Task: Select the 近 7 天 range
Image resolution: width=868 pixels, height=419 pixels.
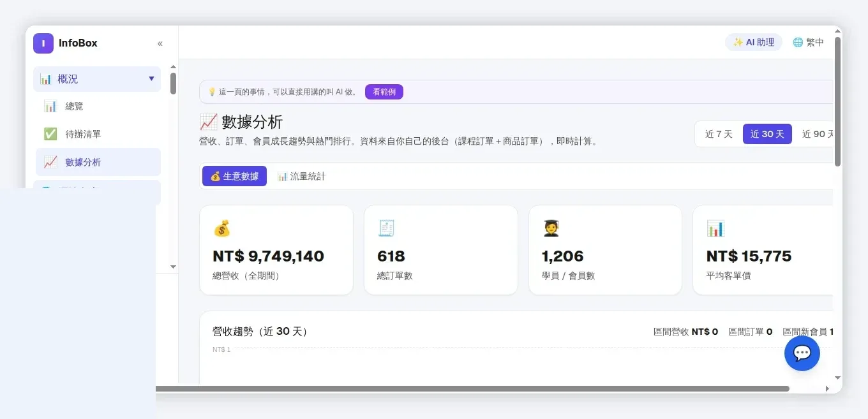Action: coord(719,134)
